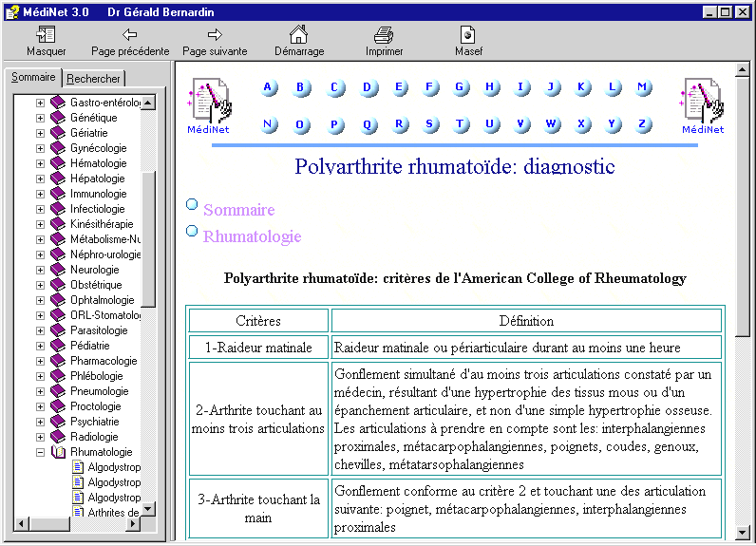Click the '1-Raideur matinale' table cell
This screenshot has height=546, width=756.
click(258, 348)
